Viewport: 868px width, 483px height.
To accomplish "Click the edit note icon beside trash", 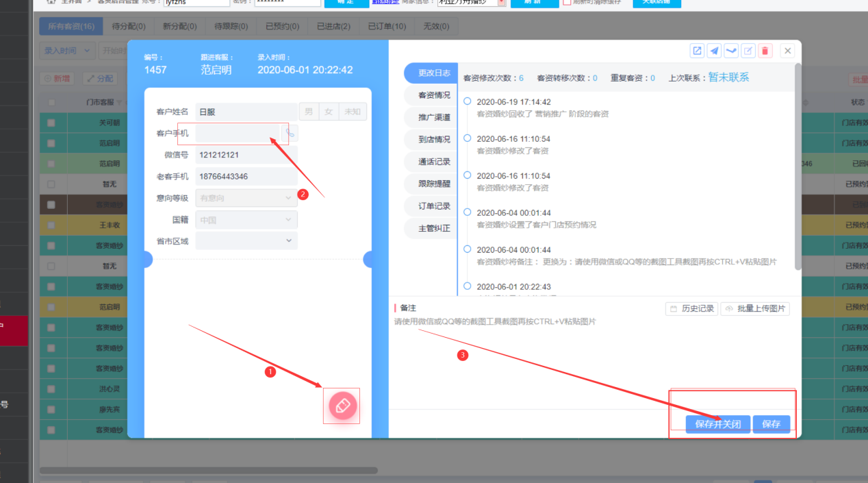I will [x=749, y=51].
